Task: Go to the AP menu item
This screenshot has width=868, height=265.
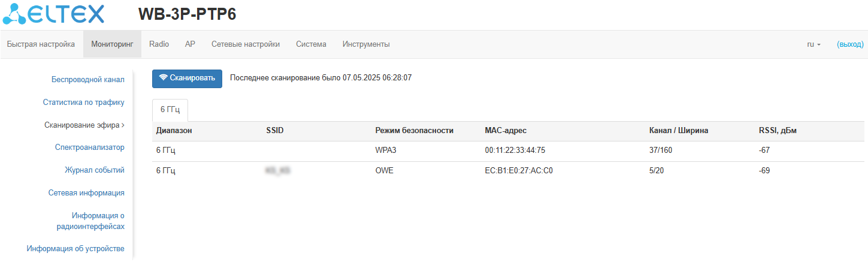Action: pos(190,44)
